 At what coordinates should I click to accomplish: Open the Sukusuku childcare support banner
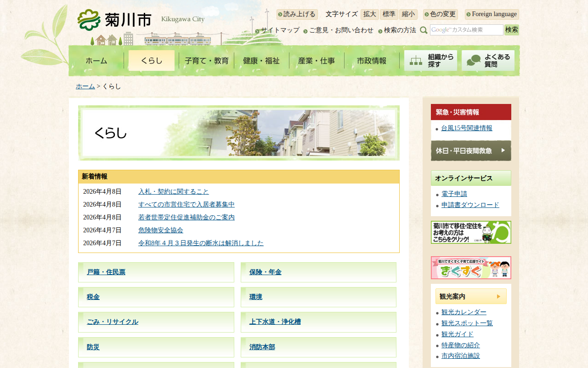[471, 268]
